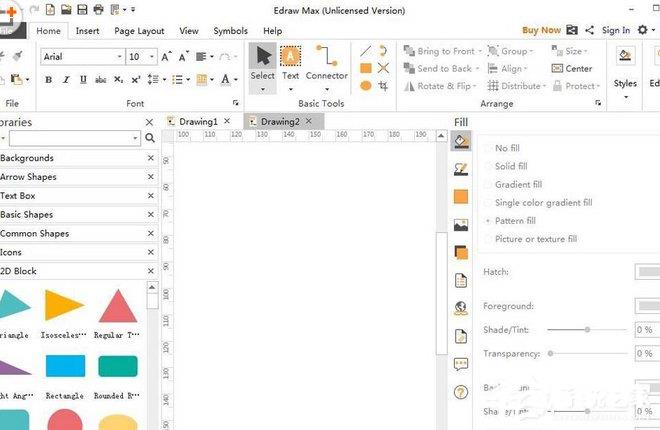
Task: Switch to the Drawing1 document tab
Action: click(x=198, y=122)
